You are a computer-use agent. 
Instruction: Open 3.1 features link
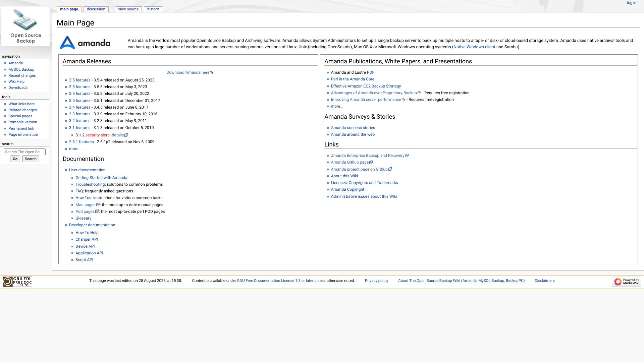point(79,128)
